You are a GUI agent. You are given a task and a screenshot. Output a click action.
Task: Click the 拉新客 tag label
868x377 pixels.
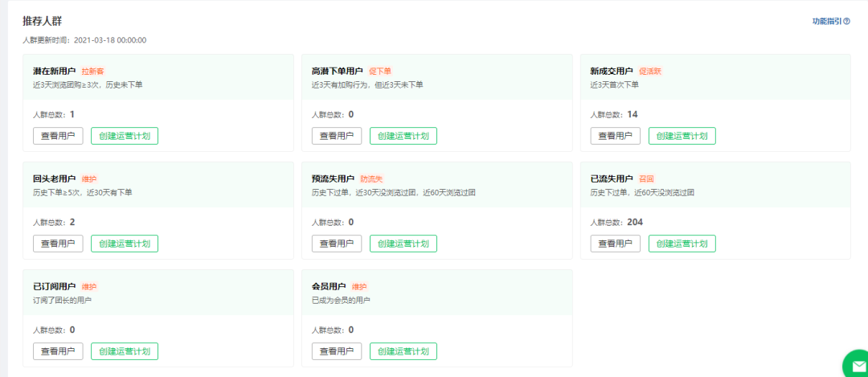click(92, 72)
